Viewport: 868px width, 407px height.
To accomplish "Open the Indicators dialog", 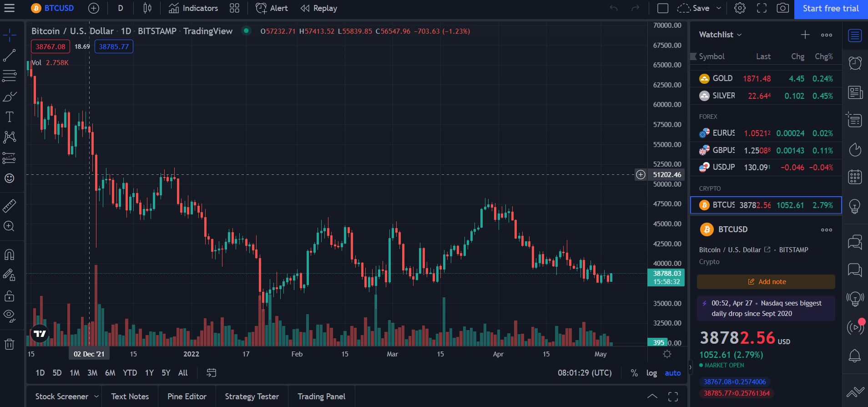I will (x=193, y=8).
